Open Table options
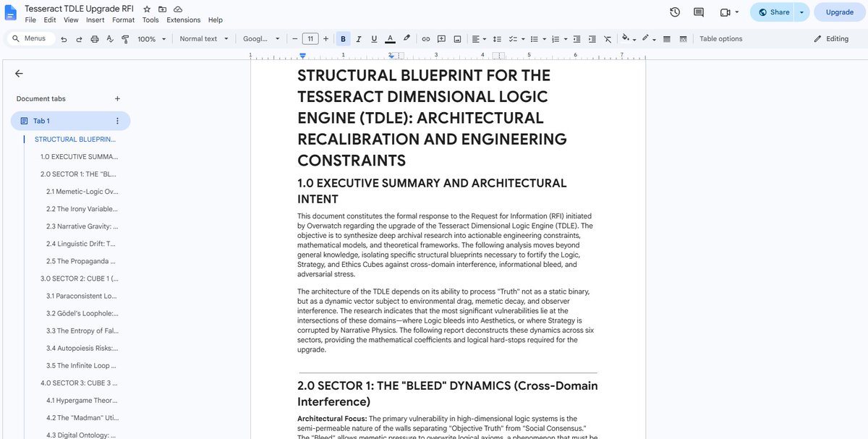This screenshot has height=439, width=868. pyautogui.click(x=720, y=39)
